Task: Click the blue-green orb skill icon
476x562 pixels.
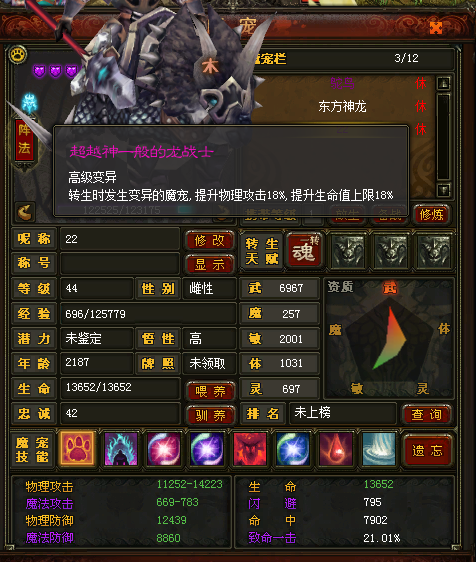Action: [293, 449]
